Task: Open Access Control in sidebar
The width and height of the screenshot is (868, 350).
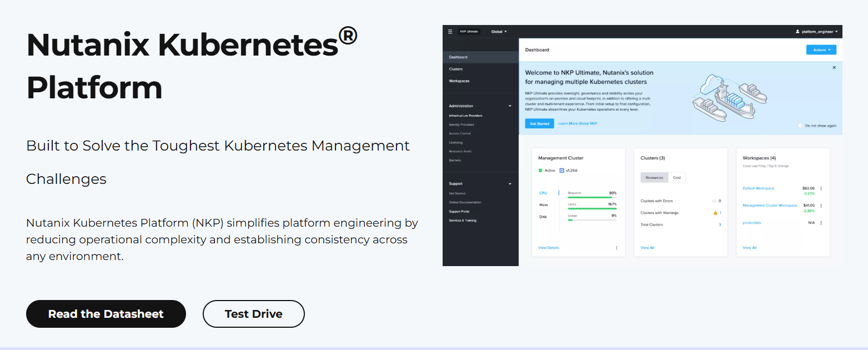Action: 459,133
